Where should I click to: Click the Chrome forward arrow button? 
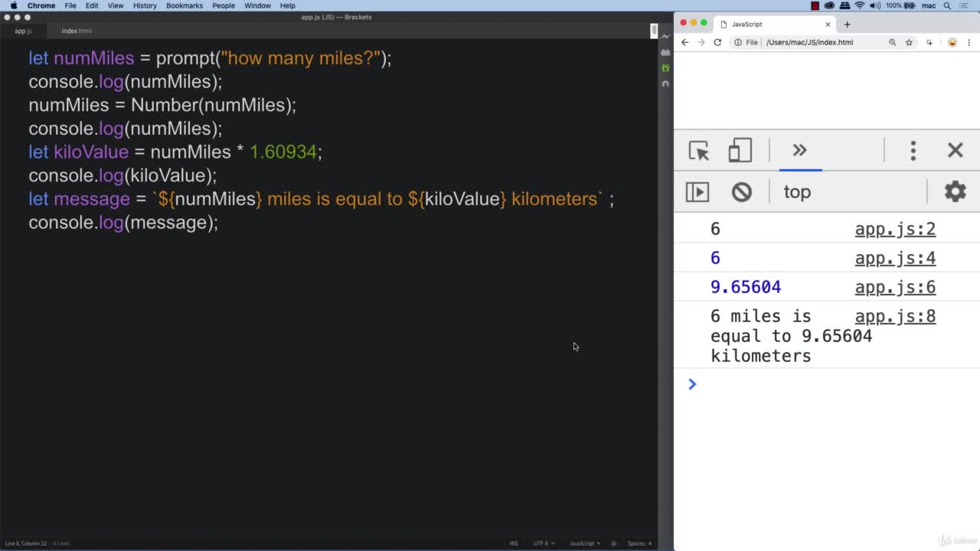701,42
